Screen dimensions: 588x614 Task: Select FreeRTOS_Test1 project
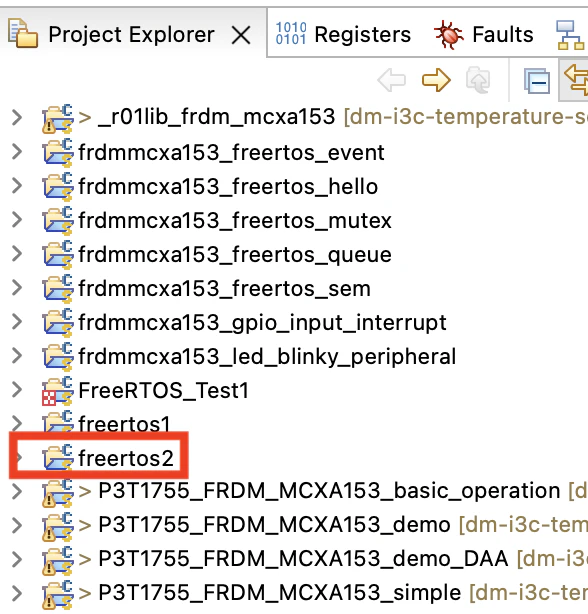coord(164,391)
